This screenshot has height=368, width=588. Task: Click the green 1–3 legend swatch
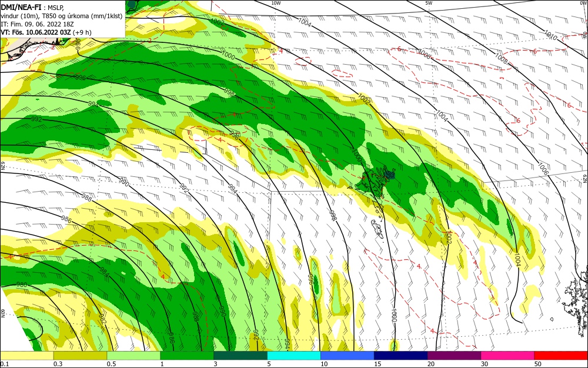pos(187,356)
